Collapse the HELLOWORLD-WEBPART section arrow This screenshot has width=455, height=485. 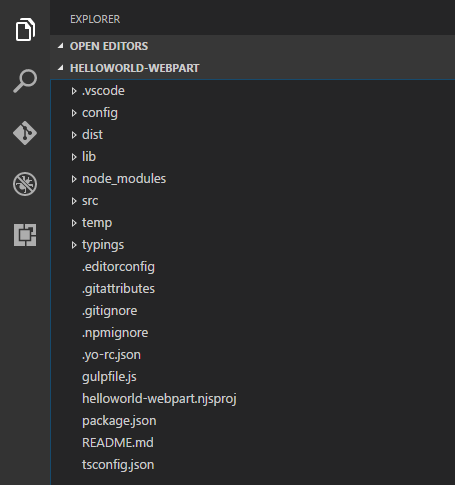click(x=61, y=68)
